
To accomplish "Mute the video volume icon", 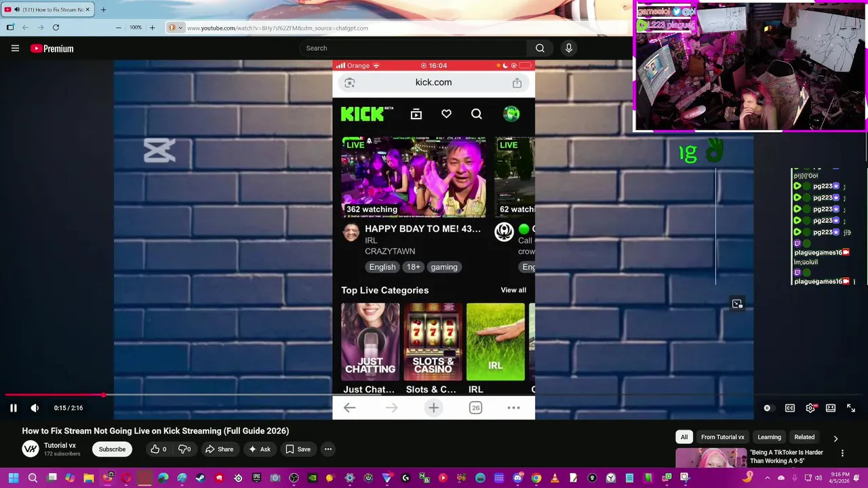I will tap(35, 408).
